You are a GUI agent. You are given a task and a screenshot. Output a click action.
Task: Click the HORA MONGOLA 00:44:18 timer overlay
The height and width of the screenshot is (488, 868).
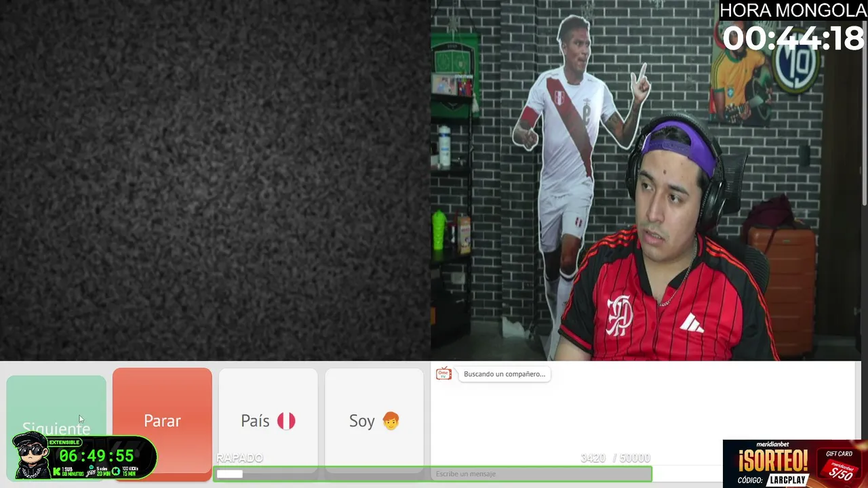pyautogui.click(x=793, y=28)
